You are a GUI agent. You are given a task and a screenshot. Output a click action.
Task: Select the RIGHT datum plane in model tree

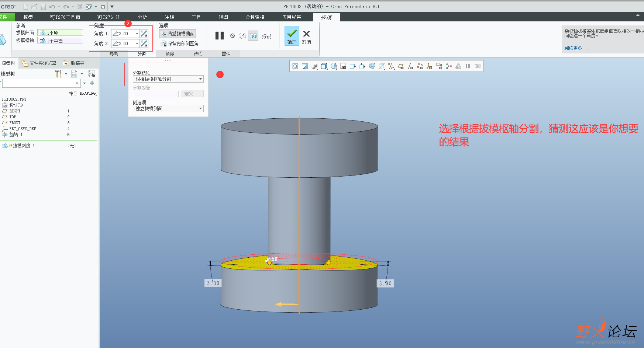pyautogui.click(x=15, y=111)
